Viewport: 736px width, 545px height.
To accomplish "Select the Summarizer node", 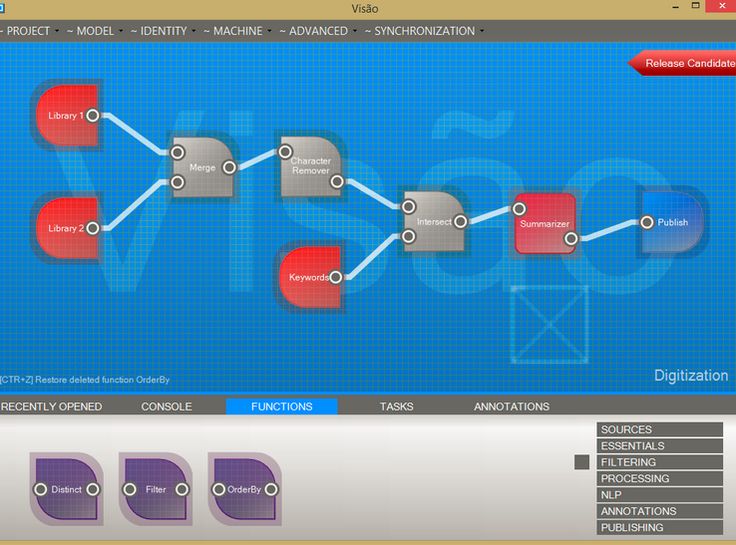I will click(545, 223).
